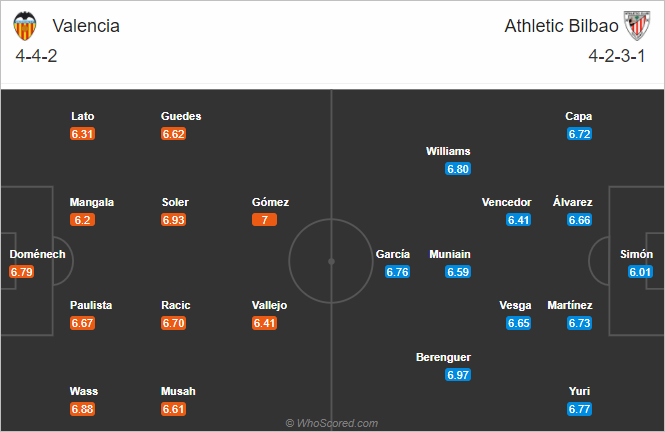This screenshot has width=665, height=432.
Task: Click player name Guedes
Action: point(181,116)
